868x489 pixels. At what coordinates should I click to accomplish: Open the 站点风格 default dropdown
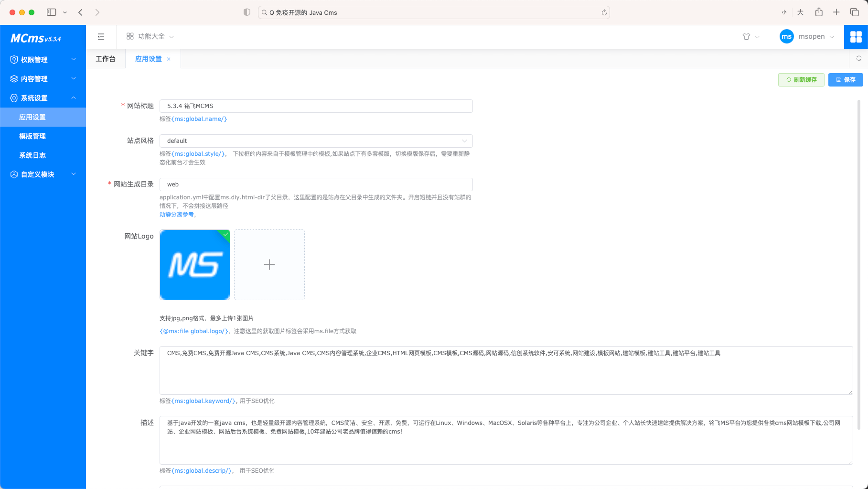coord(316,141)
